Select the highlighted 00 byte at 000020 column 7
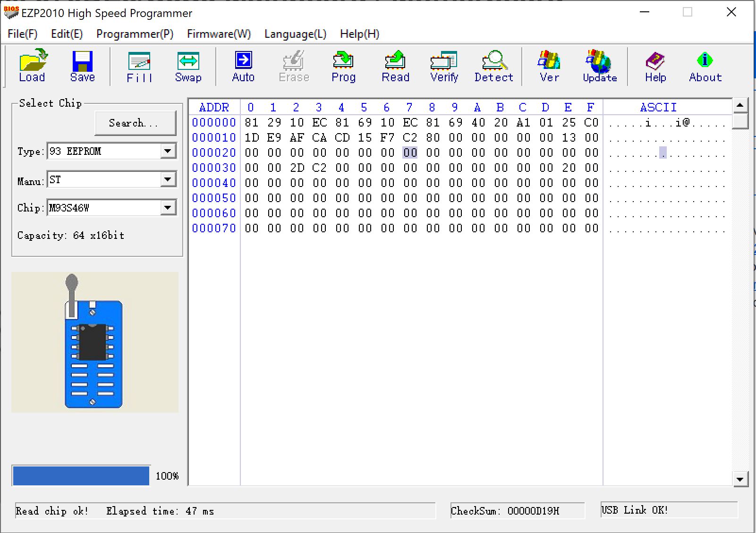Screen dimensions: 756x533 [410, 152]
